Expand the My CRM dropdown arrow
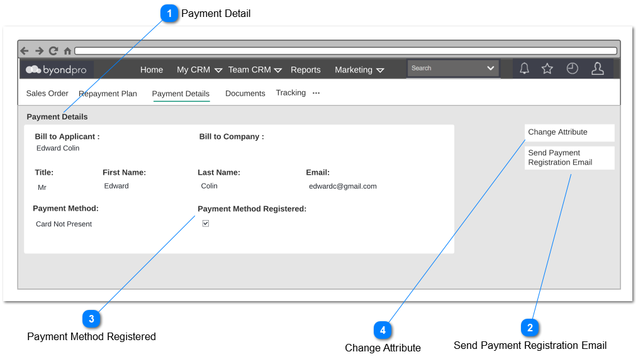This screenshot has height=364, width=638. pos(218,70)
